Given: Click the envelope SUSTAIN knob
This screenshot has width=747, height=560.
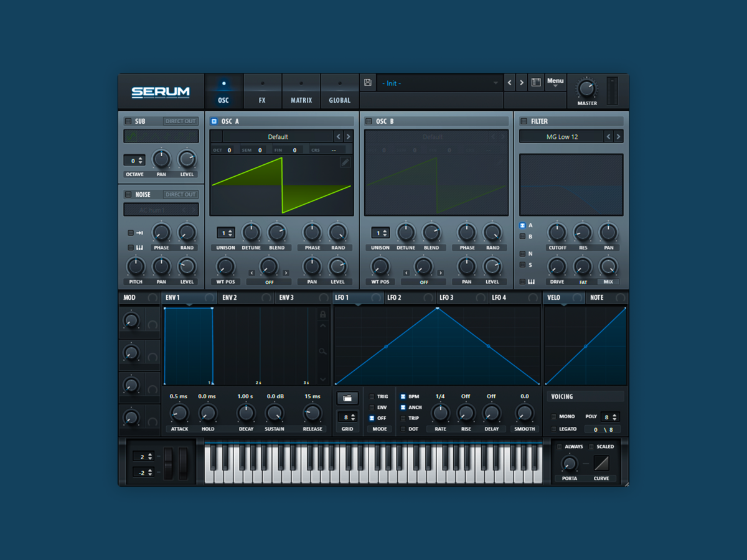Looking at the screenshot, I should (x=275, y=413).
